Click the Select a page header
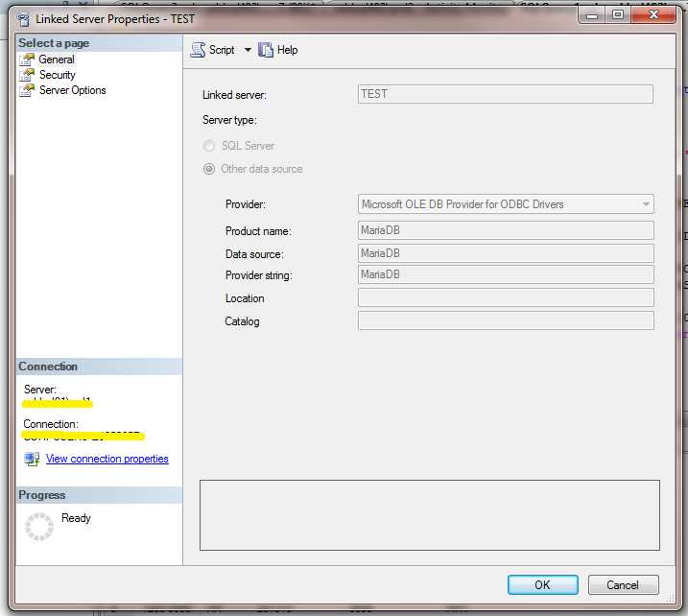This screenshot has width=688, height=616. [100, 43]
